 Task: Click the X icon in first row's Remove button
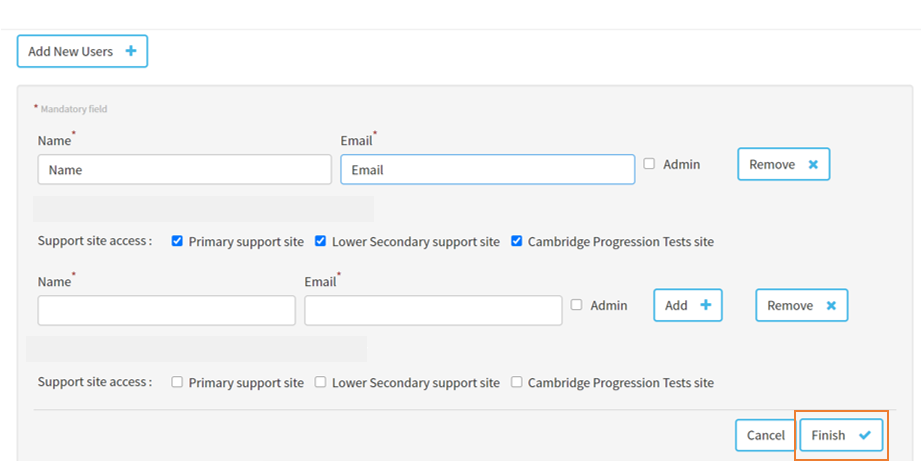coord(813,164)
